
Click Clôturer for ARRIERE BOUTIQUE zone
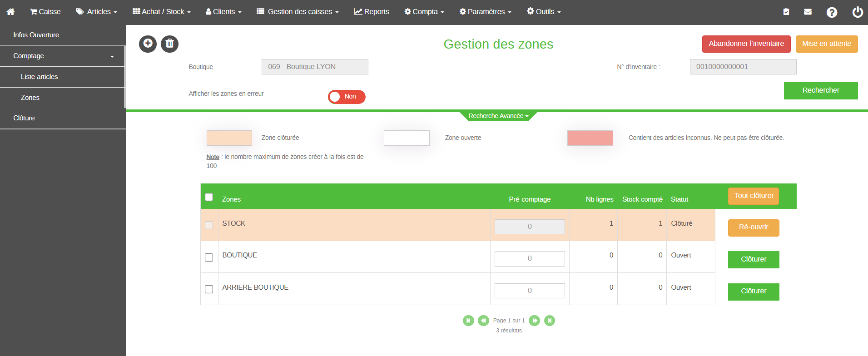click(754, 292)
